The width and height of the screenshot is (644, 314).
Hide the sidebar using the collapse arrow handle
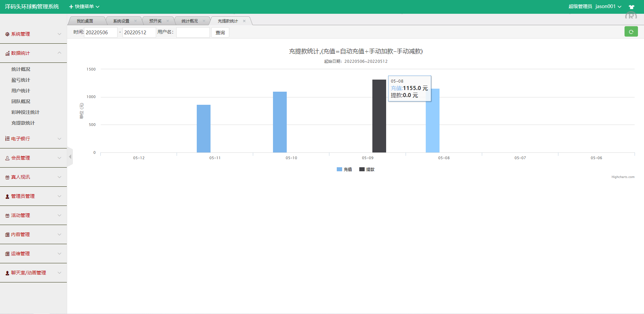tap(70, 156)
